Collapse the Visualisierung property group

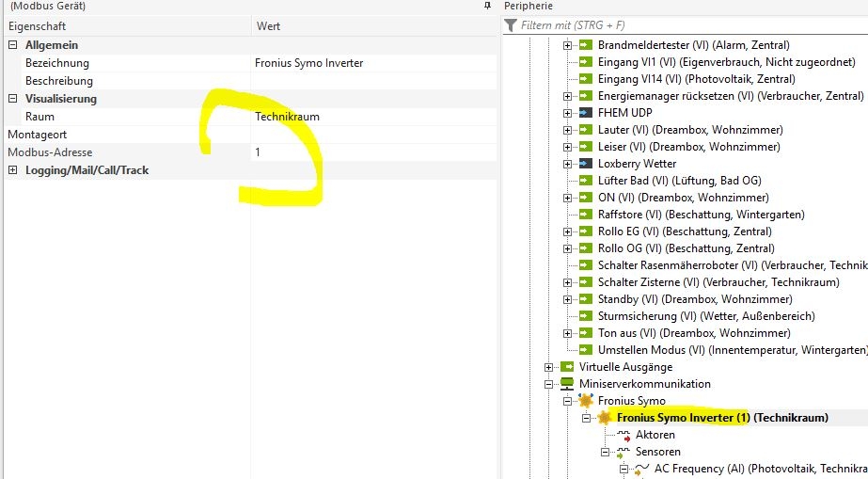(13, 99)
